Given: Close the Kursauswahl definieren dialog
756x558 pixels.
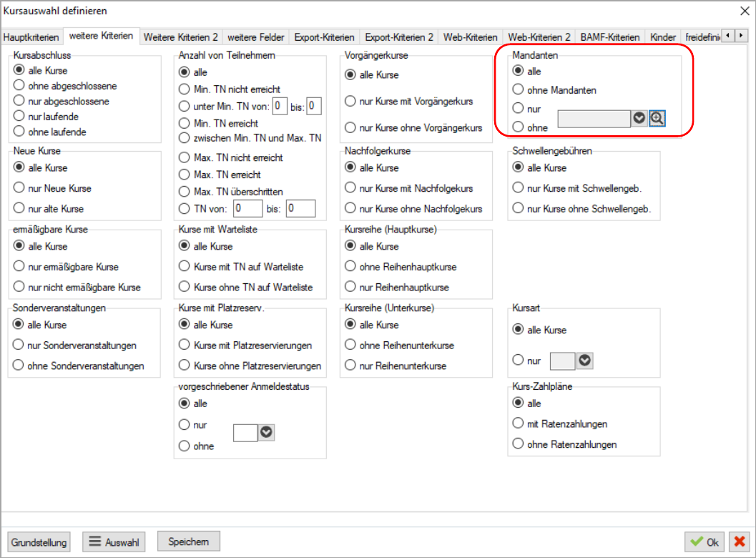Looking at the screenshot, I should 745,11.
